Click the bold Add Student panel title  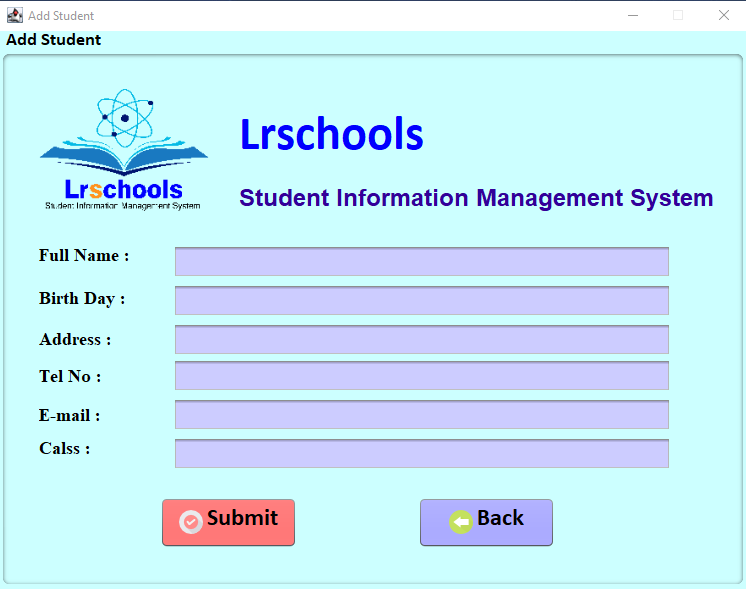pos(53,39)
